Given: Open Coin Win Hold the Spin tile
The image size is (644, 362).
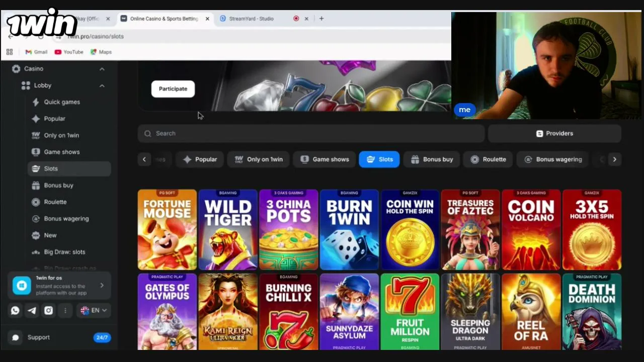Looking at the screenshot, I should tap(410, 230).
